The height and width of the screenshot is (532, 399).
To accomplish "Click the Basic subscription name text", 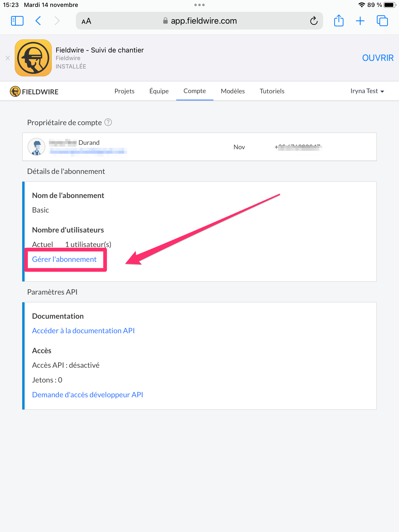I will click(x=40, y=210).
